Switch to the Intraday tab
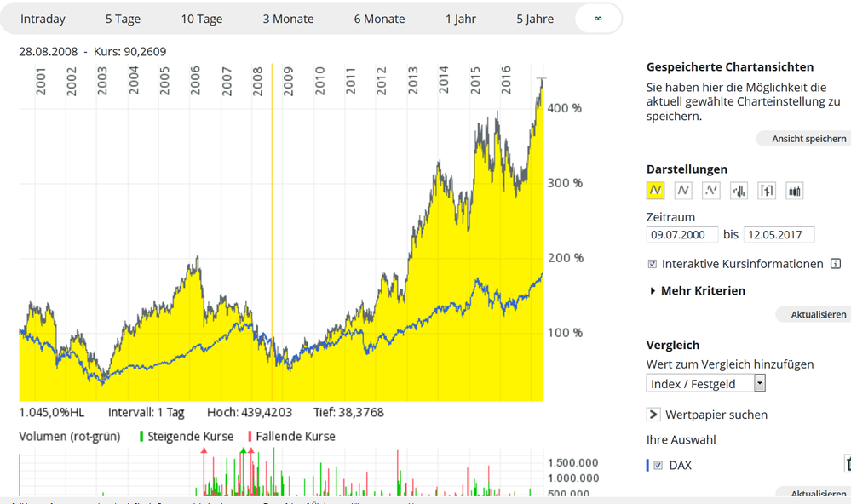This screenshot has width=851, height=504. 43,19
